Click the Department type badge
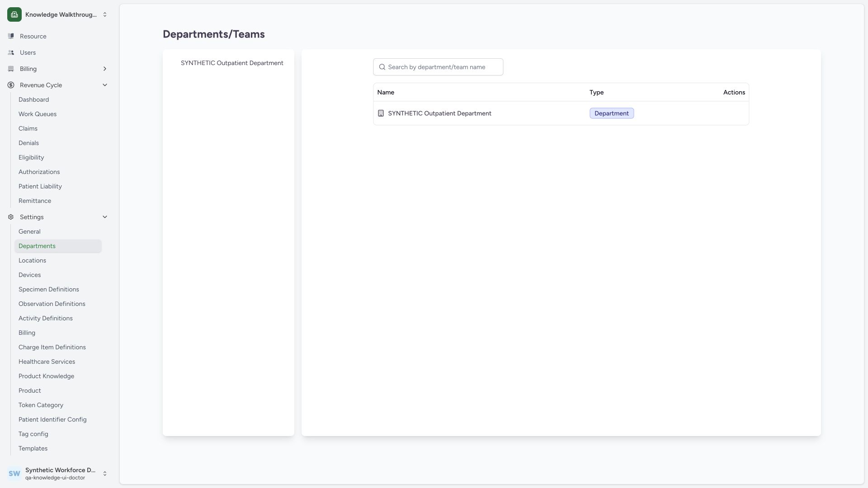The image size is (868, 488). (612, 113)
